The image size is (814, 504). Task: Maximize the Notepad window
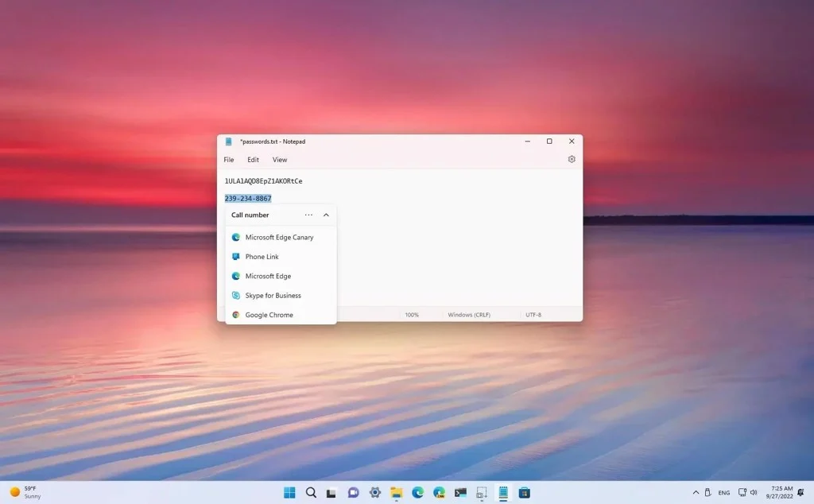(x=549, y=142)
